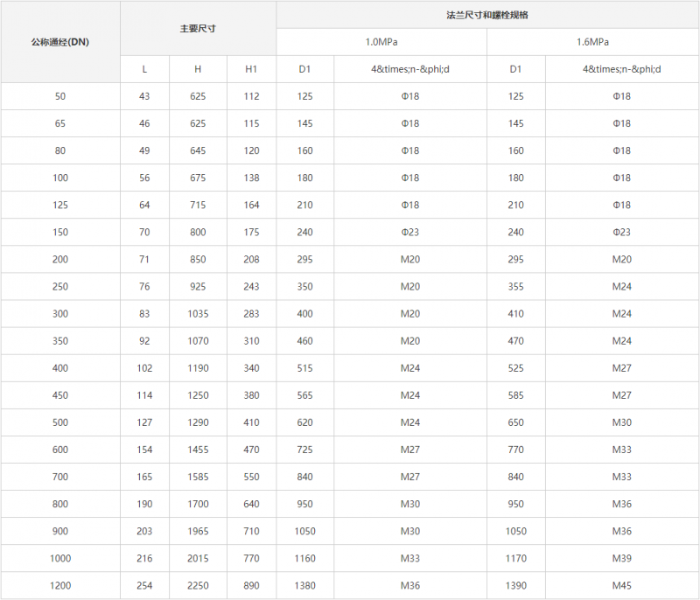Click 1.6MPa D1 value 355

(x=515, y=287)
